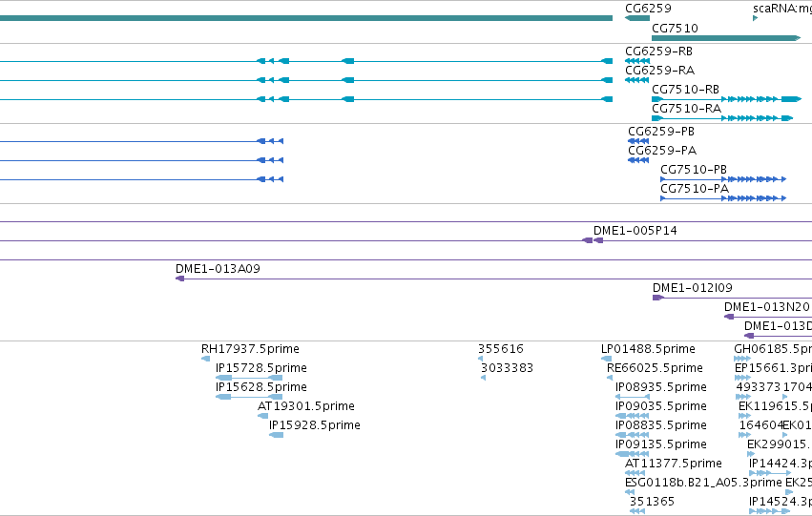Click the CG6259-PB protein label
This screenshot has width=812, height=516.
pos(661,132)
